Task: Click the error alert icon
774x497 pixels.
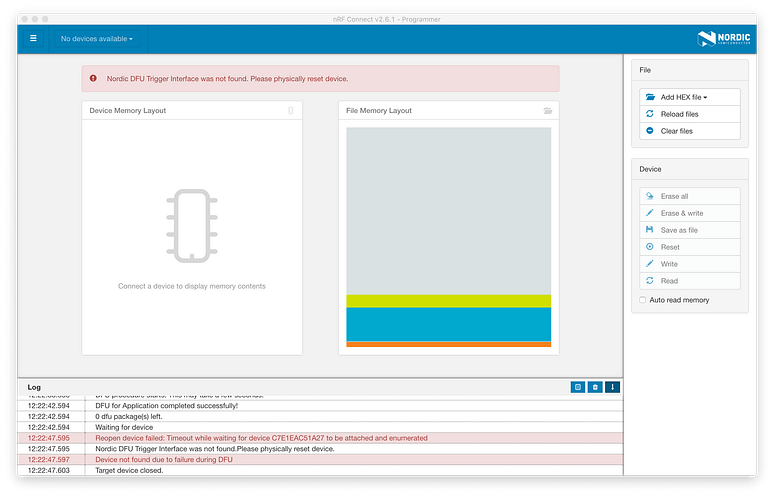Action: [x=94, y=78]
